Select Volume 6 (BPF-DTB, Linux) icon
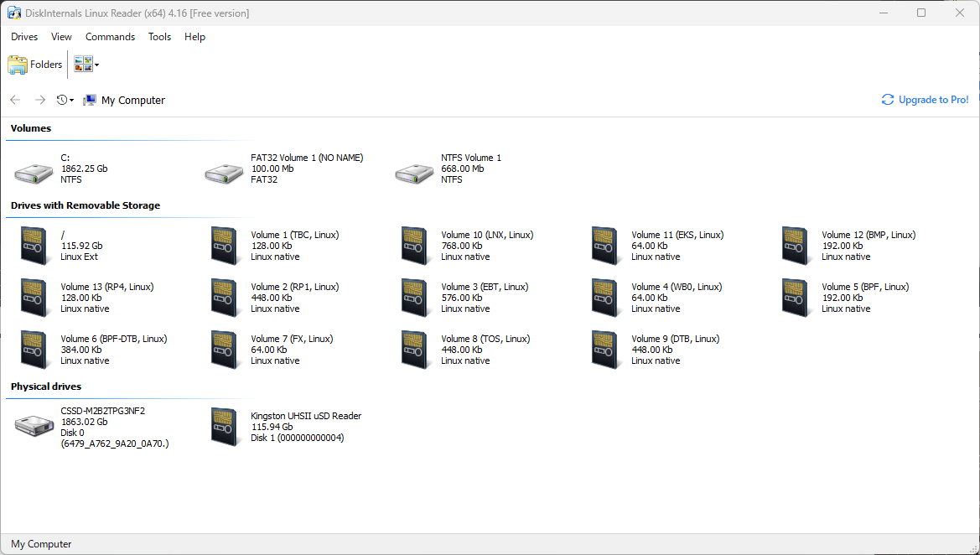The width and height of the screenshot is (980, 555). tap(34, 350)
